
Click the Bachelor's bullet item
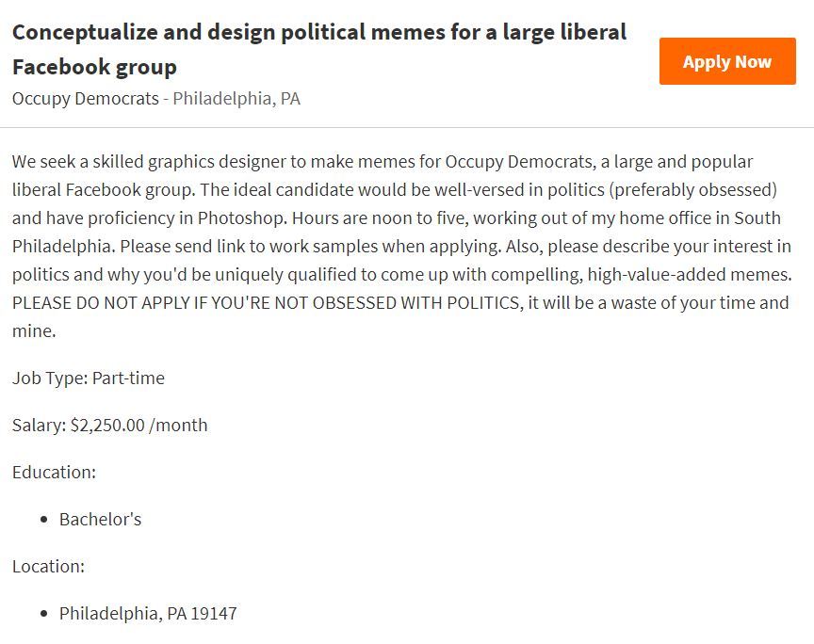100,520
